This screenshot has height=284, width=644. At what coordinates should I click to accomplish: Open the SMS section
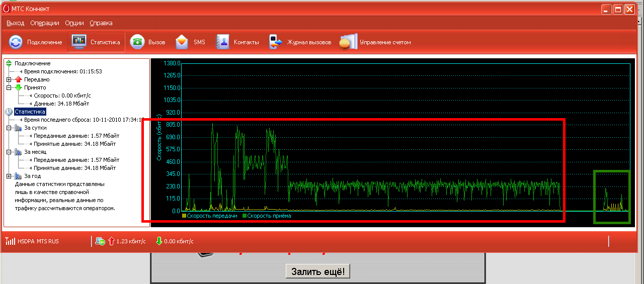click(190, 42)
